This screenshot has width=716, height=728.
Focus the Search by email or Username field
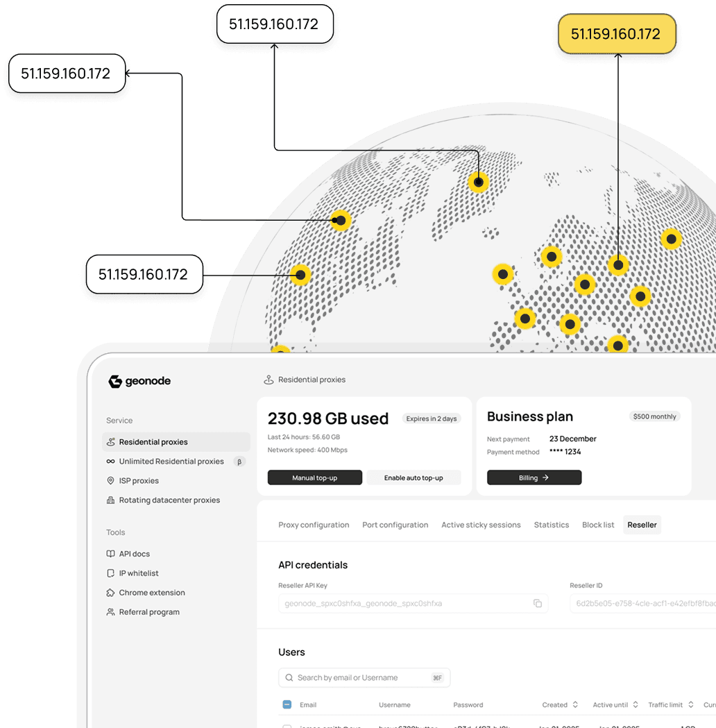coord(364,678)
